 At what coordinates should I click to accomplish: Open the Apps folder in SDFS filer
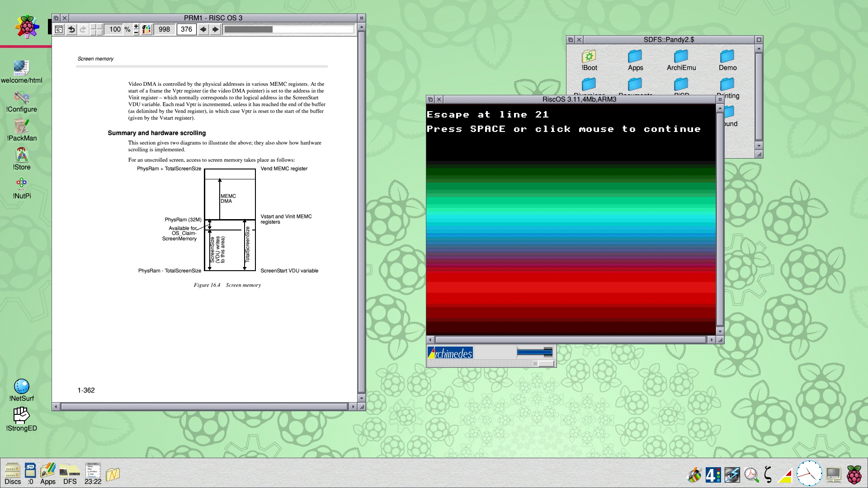(635, 61)
